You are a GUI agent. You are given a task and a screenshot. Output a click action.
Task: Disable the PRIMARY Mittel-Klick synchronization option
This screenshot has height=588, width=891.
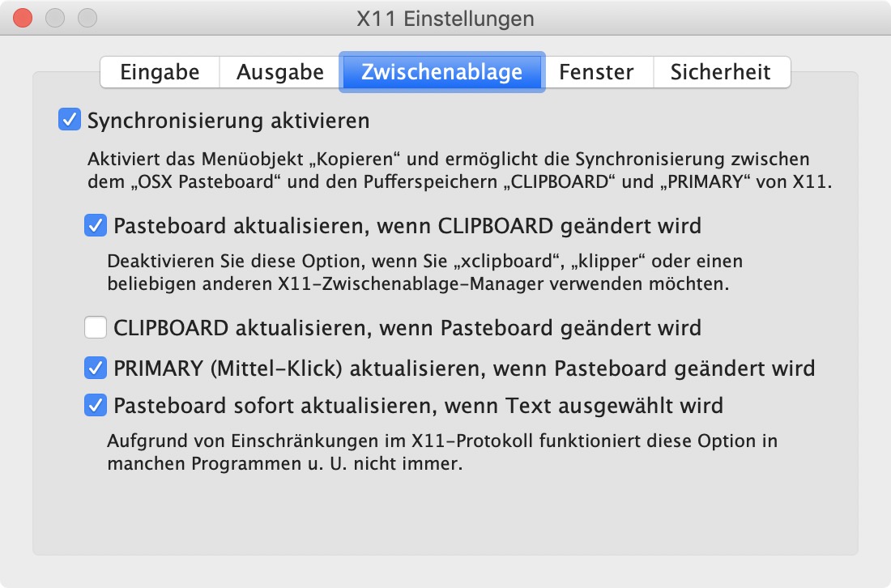tap(95, 369)
